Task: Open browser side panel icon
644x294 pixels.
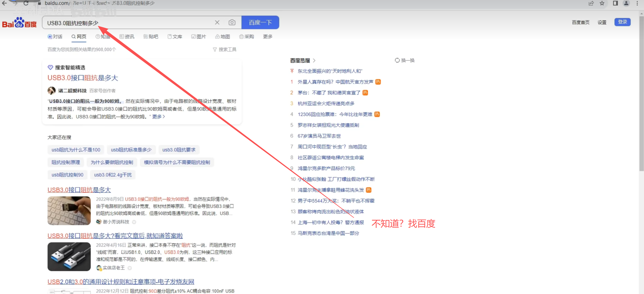Action: click(x=615, y=3)
